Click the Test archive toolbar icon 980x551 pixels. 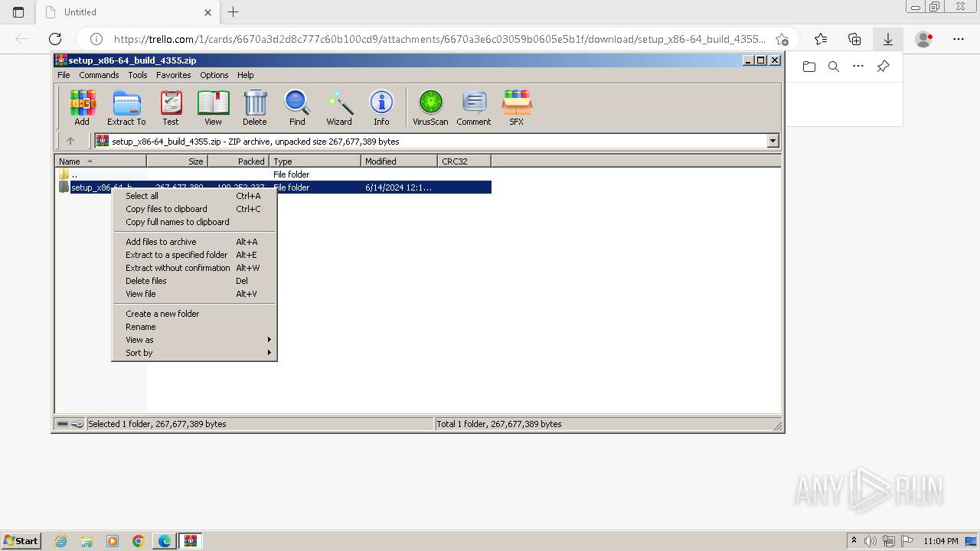(171, 107)
